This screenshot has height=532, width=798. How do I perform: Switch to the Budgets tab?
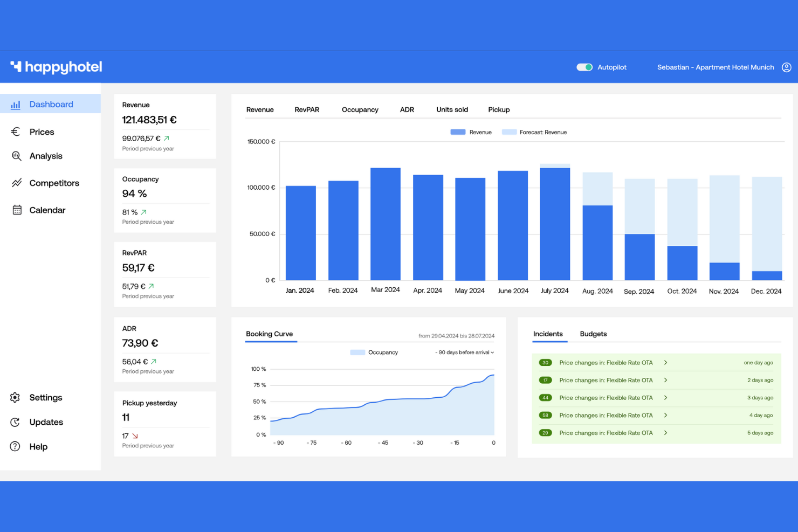coord(593,334)
